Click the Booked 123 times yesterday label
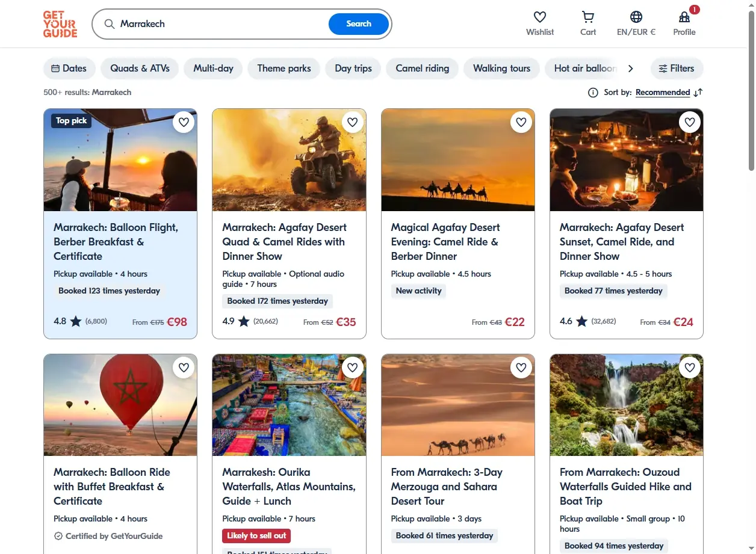Image resolution: width=756 pixels, height=554 pixels. click(x=109, y=291)
